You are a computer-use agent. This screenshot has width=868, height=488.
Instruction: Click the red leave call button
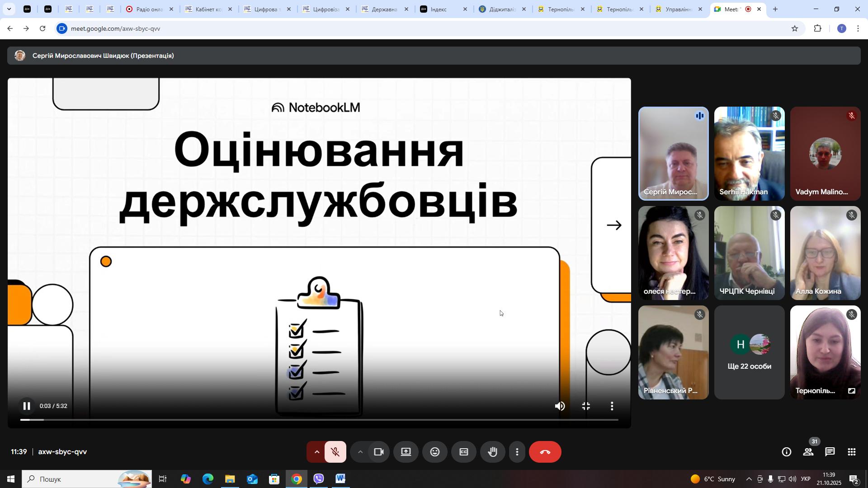click(x=545, y=452)
